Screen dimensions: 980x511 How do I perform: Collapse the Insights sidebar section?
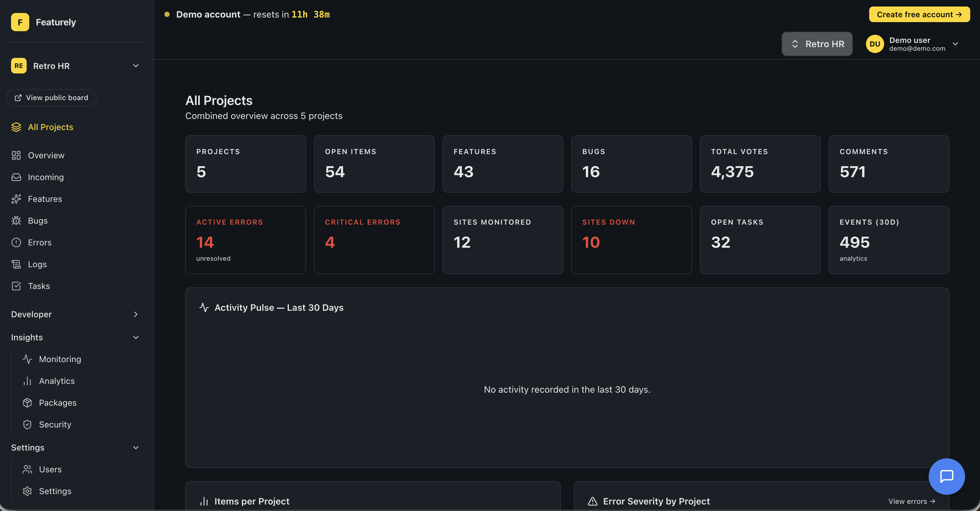coord(75,337)
